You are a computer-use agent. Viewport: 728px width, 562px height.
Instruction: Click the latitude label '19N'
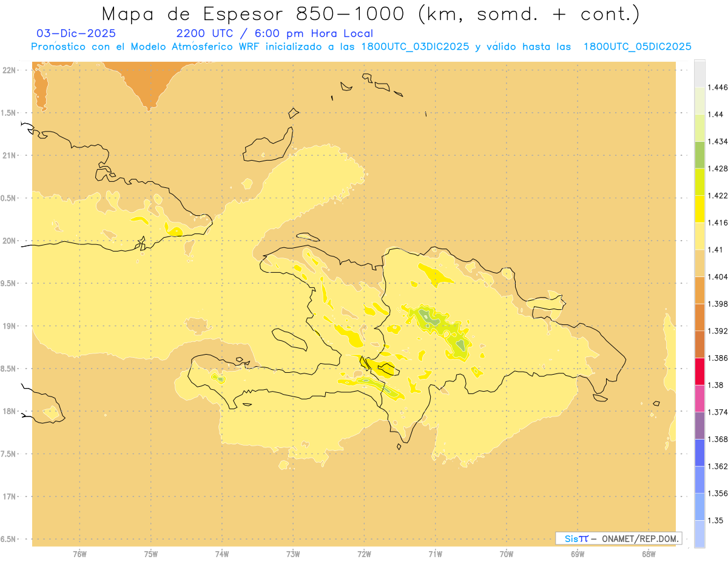9,326
